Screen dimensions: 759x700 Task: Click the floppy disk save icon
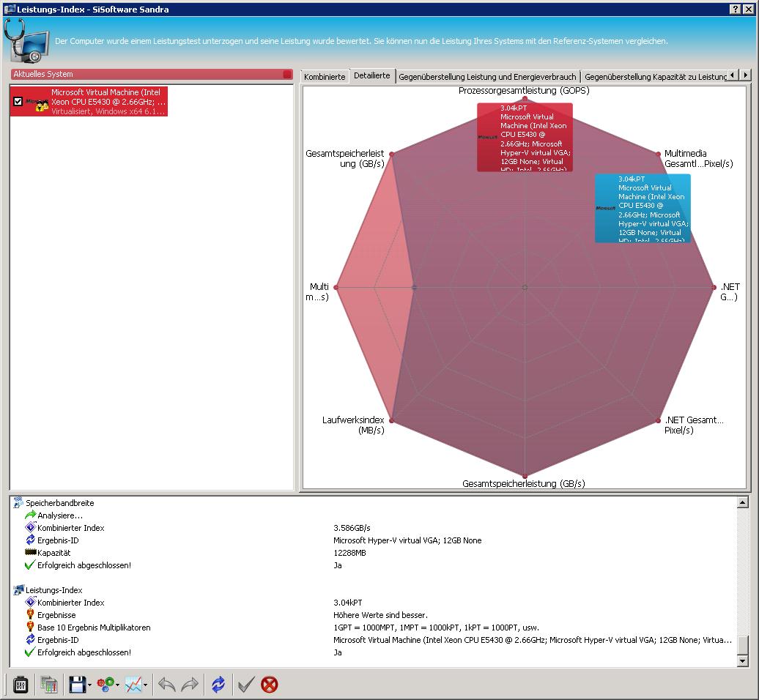[x=77, y=685]
